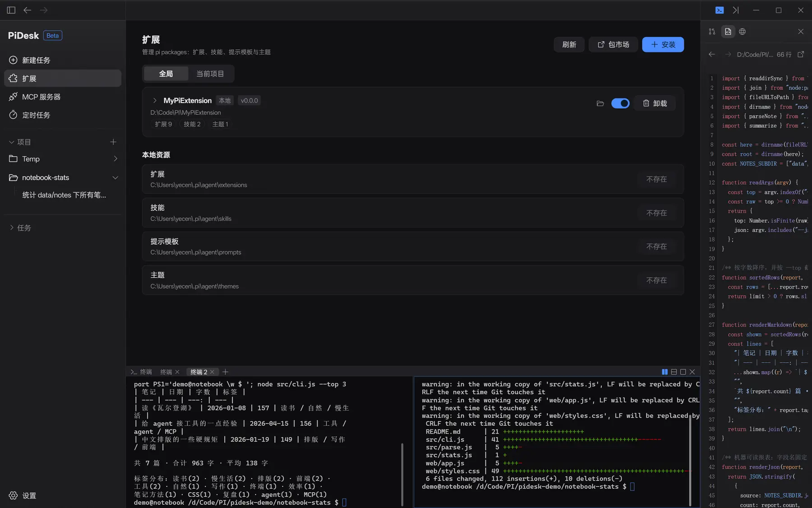This screenshot has width=812, height=508.
Task: Click the left terminal scrollbar
Action: coord(402,474)
